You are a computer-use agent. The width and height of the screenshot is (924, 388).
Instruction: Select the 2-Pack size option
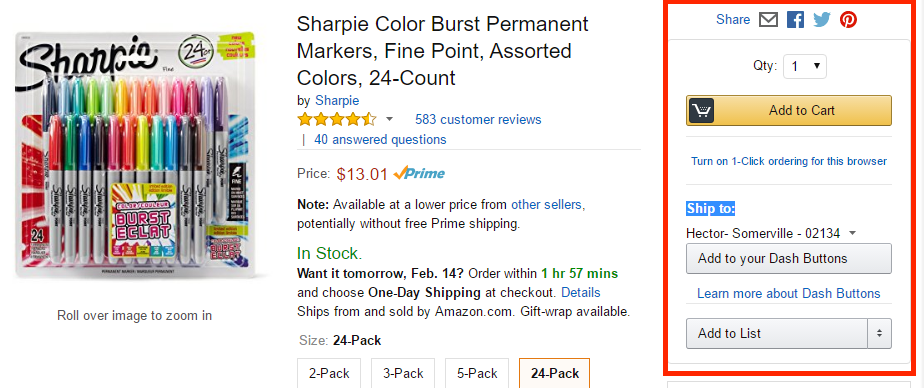click(329, 373)
